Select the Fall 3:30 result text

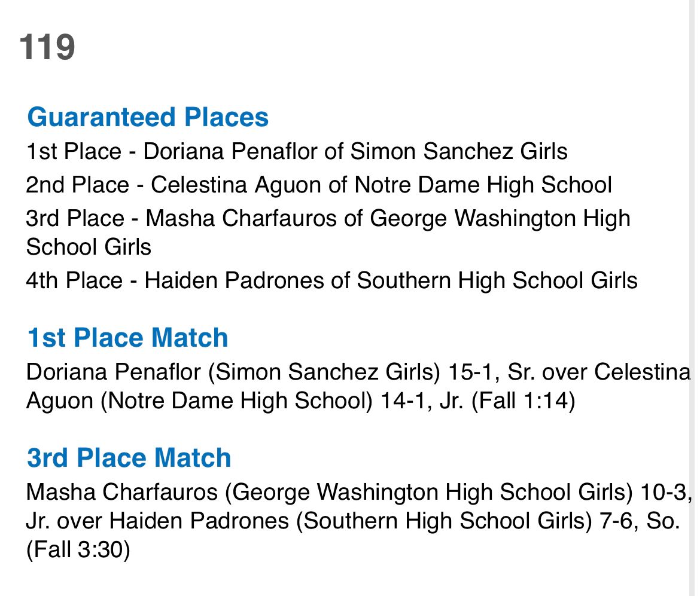pyautogui.click(x=78, y=549)
